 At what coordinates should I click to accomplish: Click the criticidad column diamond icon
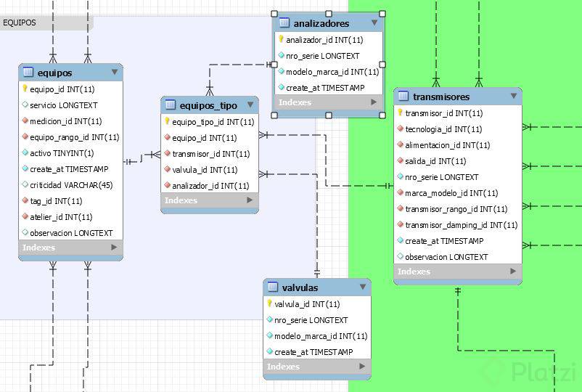(x=25, y=184)
